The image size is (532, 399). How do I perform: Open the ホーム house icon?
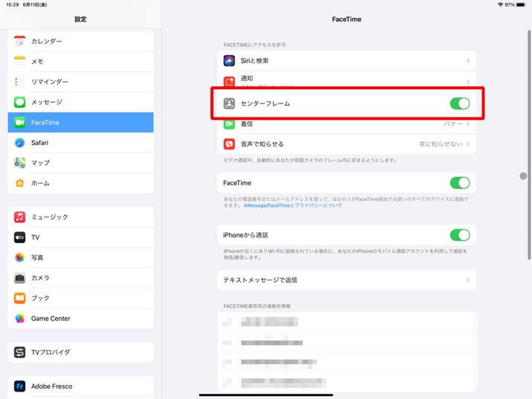(19, 183)
